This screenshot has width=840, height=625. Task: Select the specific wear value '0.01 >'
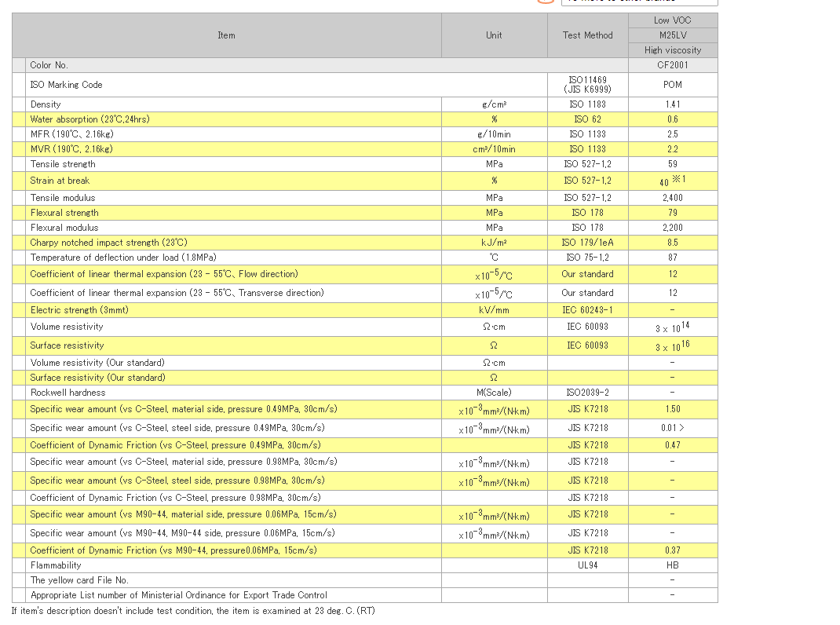(673, 428)
